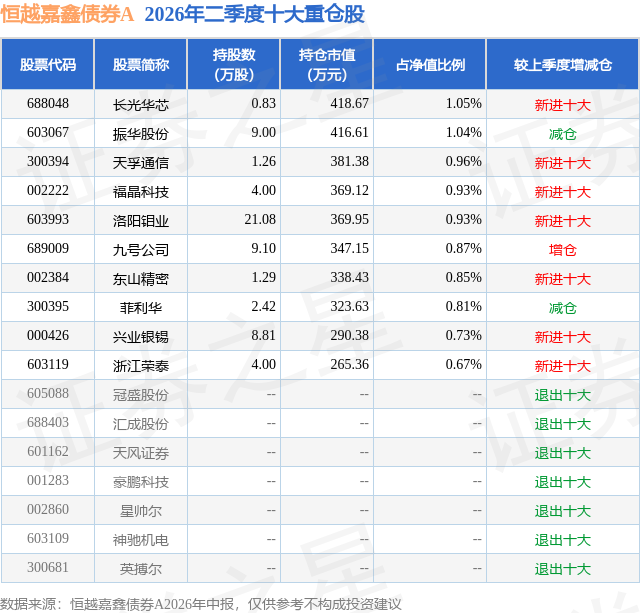Click the 持股数(万股) column header
Screen dimensions: 640x613
click(234, 64)
